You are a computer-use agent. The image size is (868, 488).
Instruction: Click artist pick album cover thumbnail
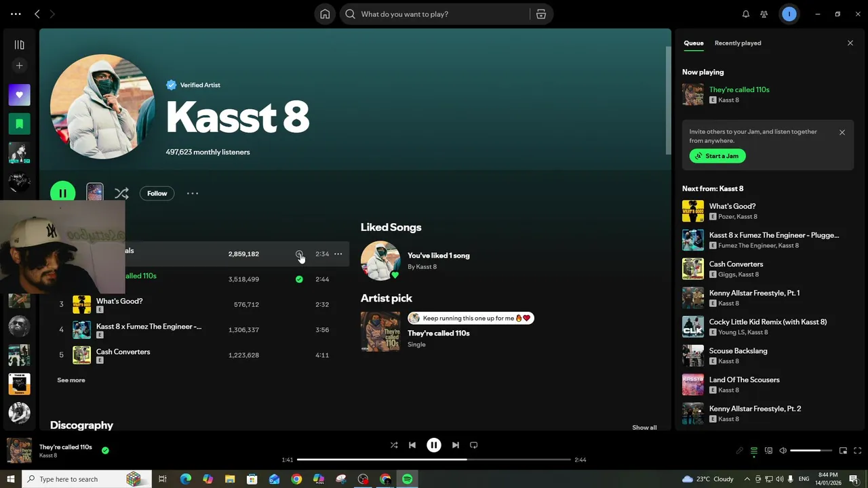click(380, 331)
